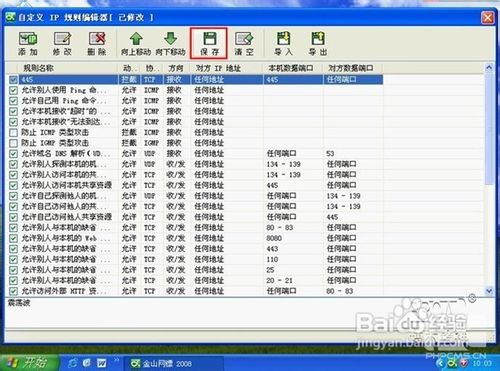Image resolution: width=500 pixels, height=371 pixels.
Task: Click the scrollbar down arrow of rule list
Action: tap(489, 291)
